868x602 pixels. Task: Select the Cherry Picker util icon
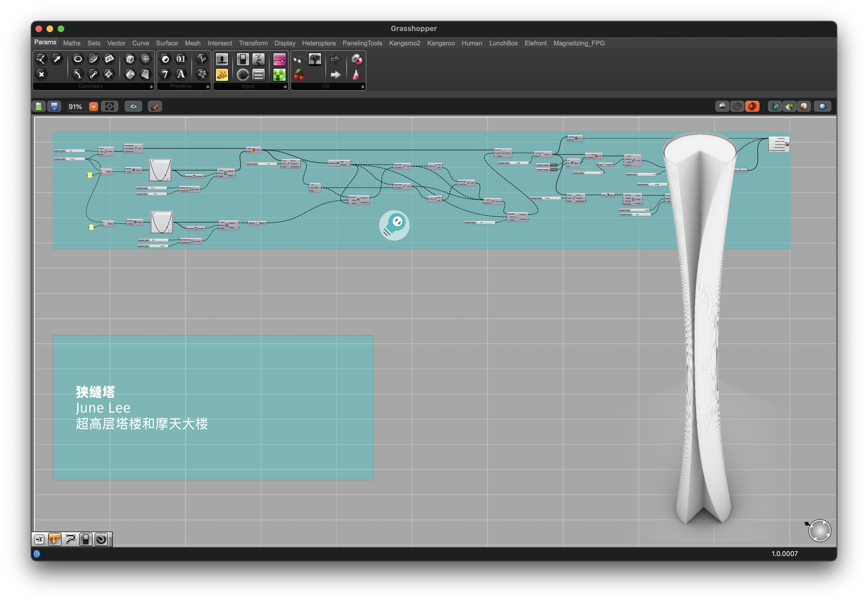299,75
